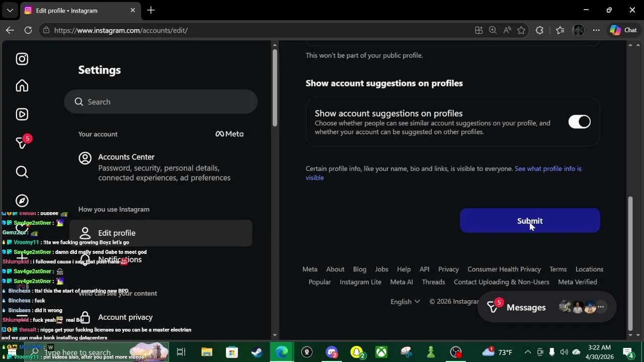
Task: Toggle Show account suggestions on profiles
Action: point(579,122)
